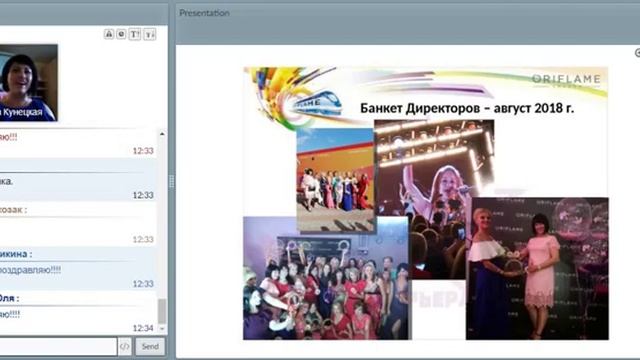The image size is (640, 360).
Task: Click the two women photo on the slide
Action: (x=537, y=268)
